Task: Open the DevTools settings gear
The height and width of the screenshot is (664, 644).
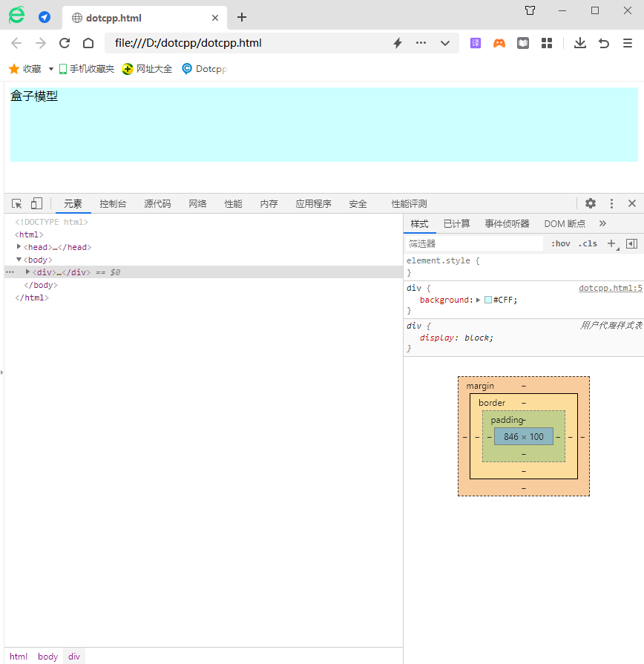Action: [590, 203]
